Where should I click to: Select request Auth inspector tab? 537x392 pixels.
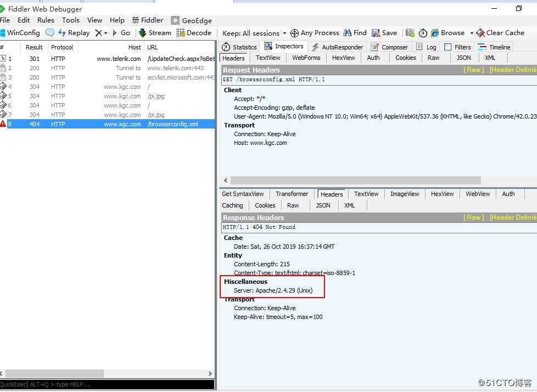373,58
